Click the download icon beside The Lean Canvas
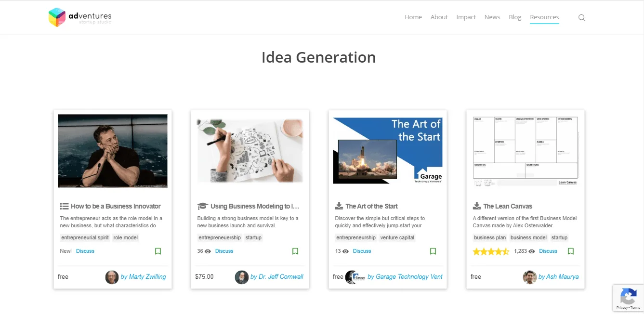 477,206
